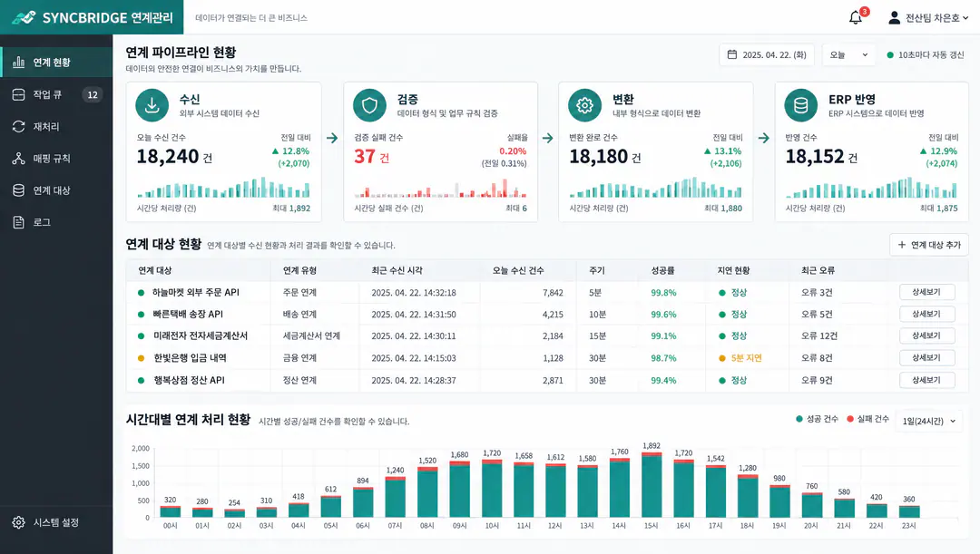The height and width of the screenshot is (554, 980).
Task: Click 연계 대상 추가 button
Action: click(x=929, y=245)
